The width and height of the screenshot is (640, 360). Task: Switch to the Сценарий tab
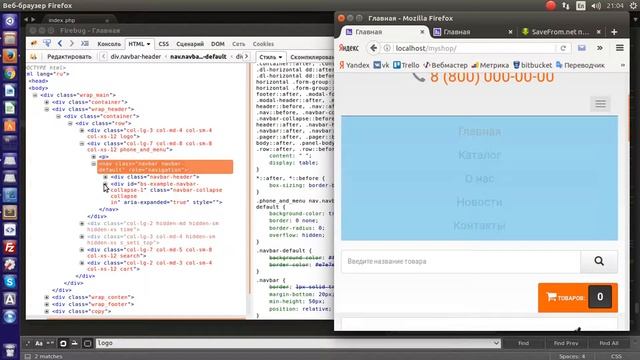point(190,44)
